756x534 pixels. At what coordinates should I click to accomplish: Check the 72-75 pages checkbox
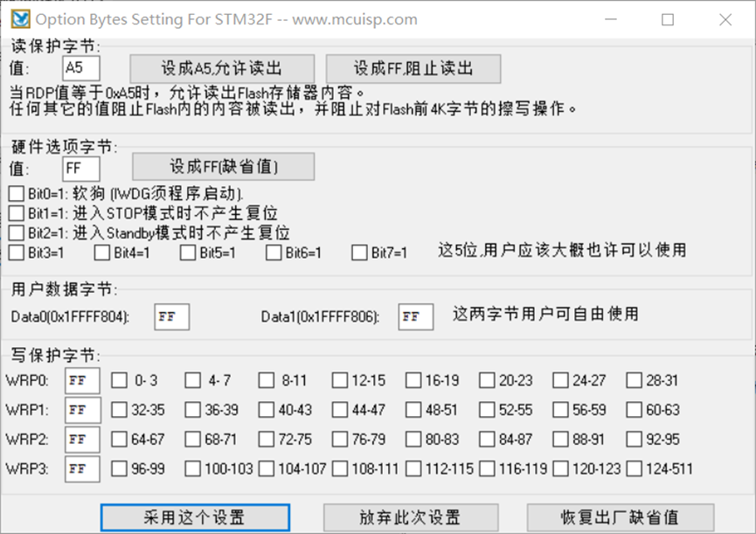[x=267, y=439]
